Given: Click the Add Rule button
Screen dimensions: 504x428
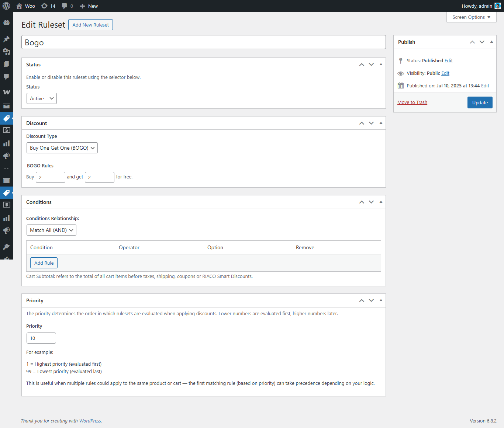Looking at the screenshot, I should [44, 263].
